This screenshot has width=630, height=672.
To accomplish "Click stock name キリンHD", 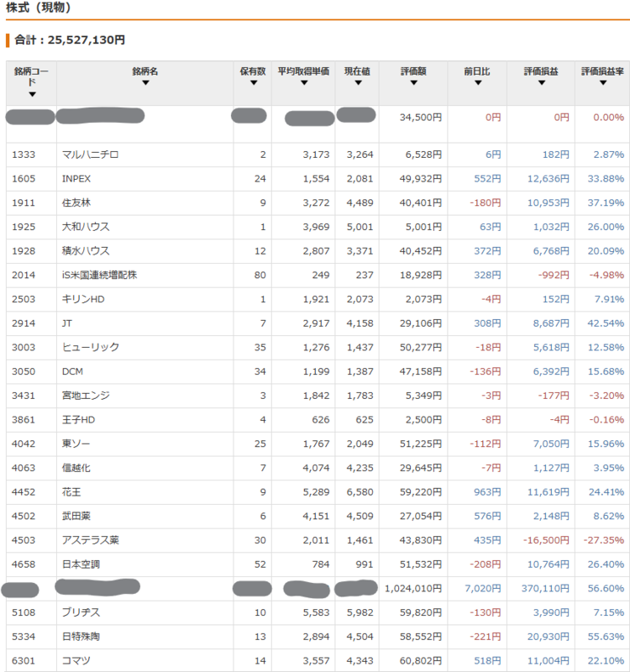I will coord(83,299).
